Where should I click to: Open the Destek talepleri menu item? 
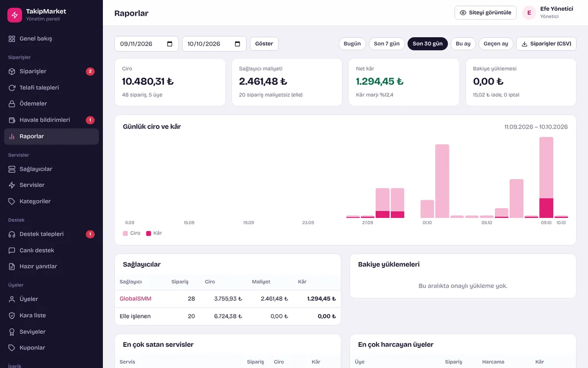(51, 235)
